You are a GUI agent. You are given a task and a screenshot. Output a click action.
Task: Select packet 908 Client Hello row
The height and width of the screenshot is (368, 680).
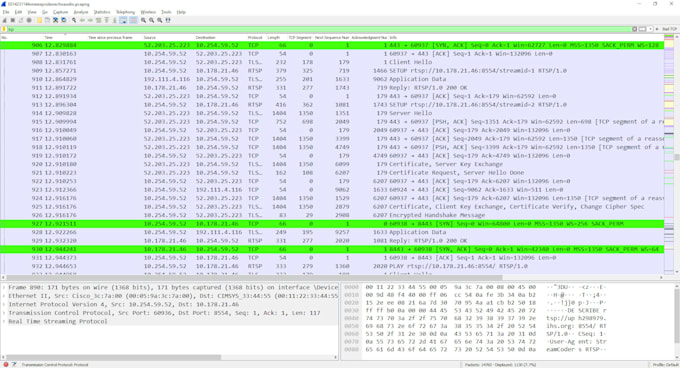pos(332,62)
